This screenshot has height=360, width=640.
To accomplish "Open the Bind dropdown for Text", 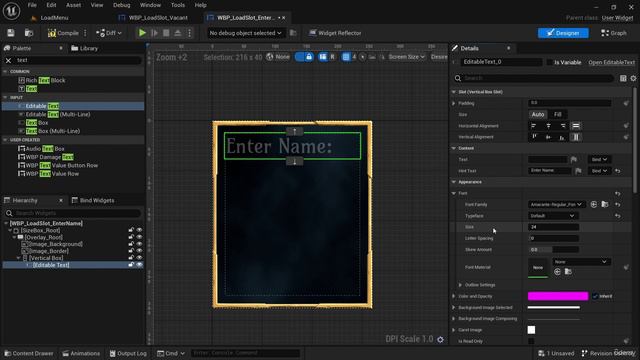I will coord(599,160).
